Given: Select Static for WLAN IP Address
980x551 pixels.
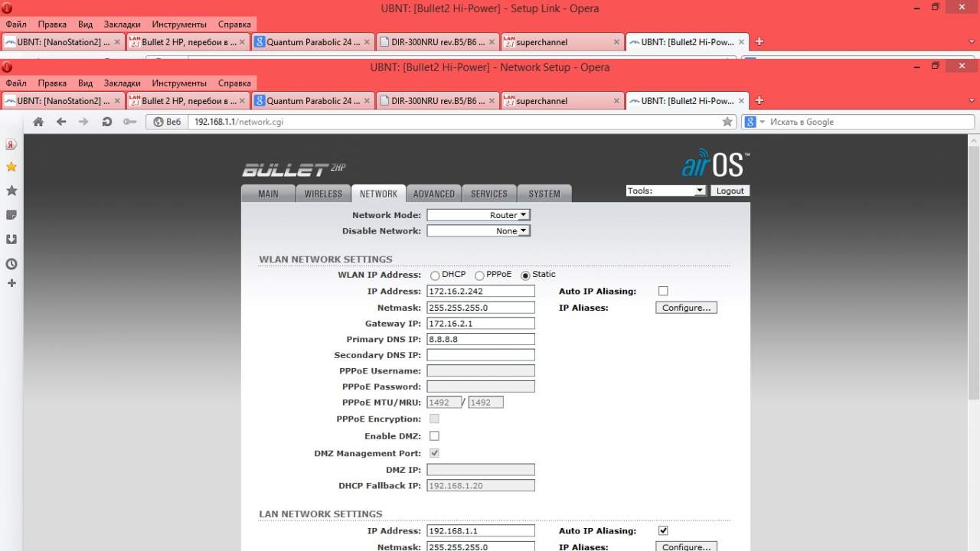Looking at the screenshot, I should click(525, 275).
